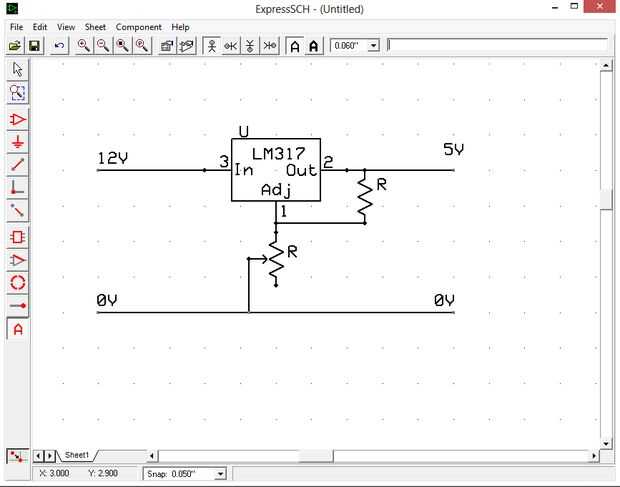The height and width of the screenshot is (487, 620).
Task: Select the right 0V label
Action: [x=444, y=300]
